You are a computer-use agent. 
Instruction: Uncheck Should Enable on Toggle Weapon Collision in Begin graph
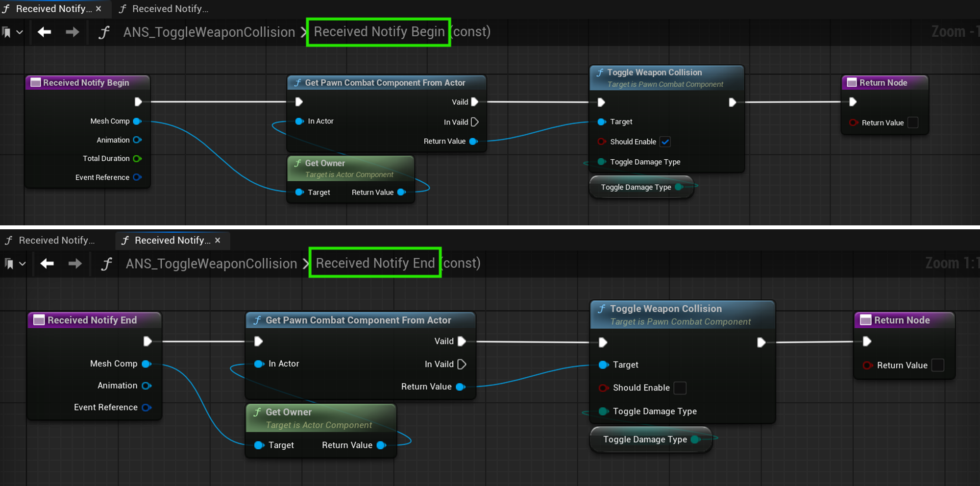[x=665, y=142]
